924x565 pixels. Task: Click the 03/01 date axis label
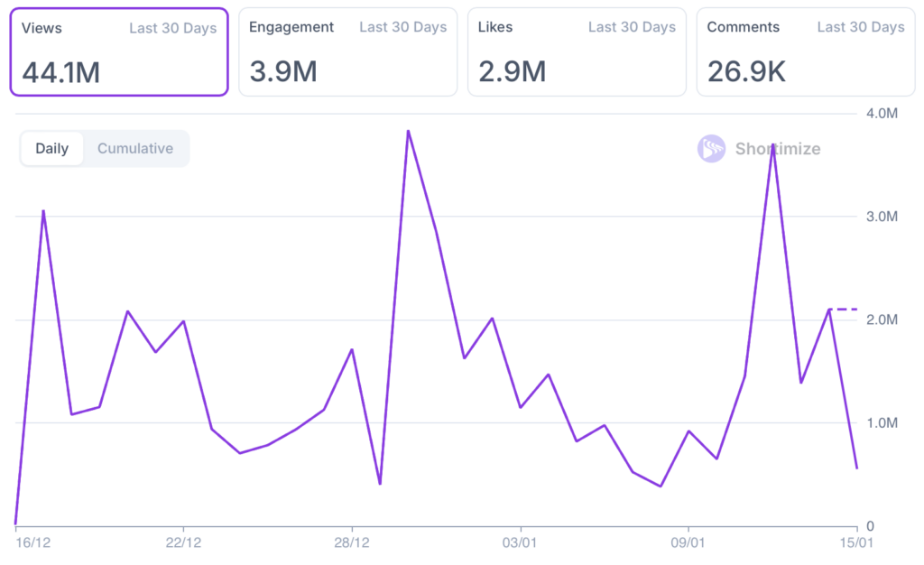click(520, 544)
